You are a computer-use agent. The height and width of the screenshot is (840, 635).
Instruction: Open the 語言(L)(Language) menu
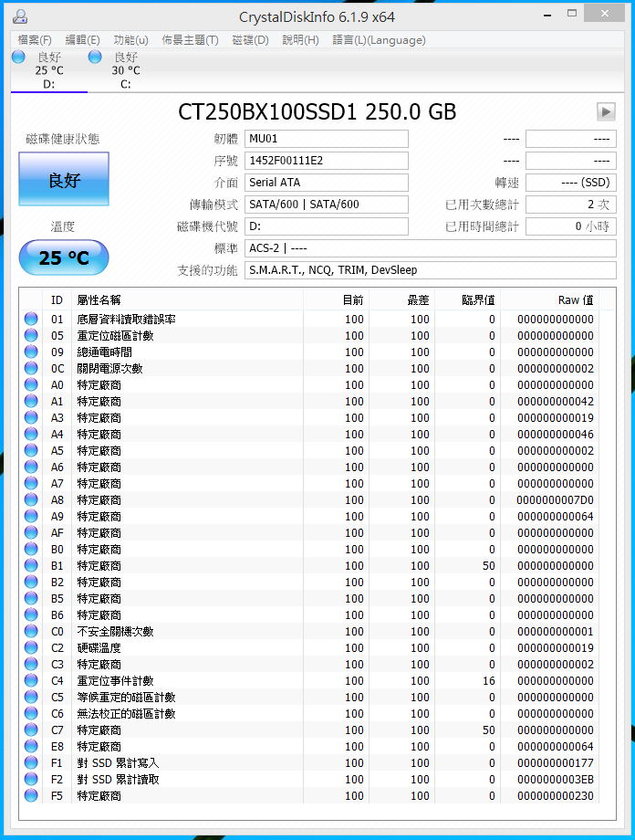(379, 40)
